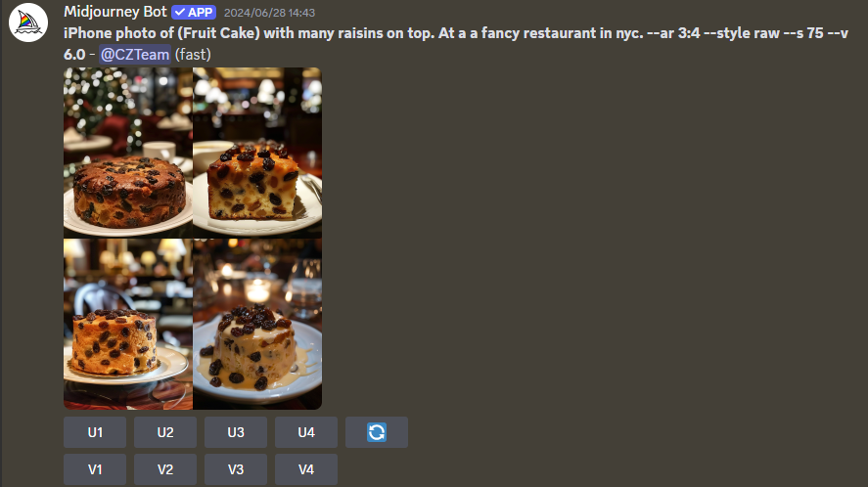
Task: Click the verified APP badge
Action: pyautogui.click(x=194, y=12)
